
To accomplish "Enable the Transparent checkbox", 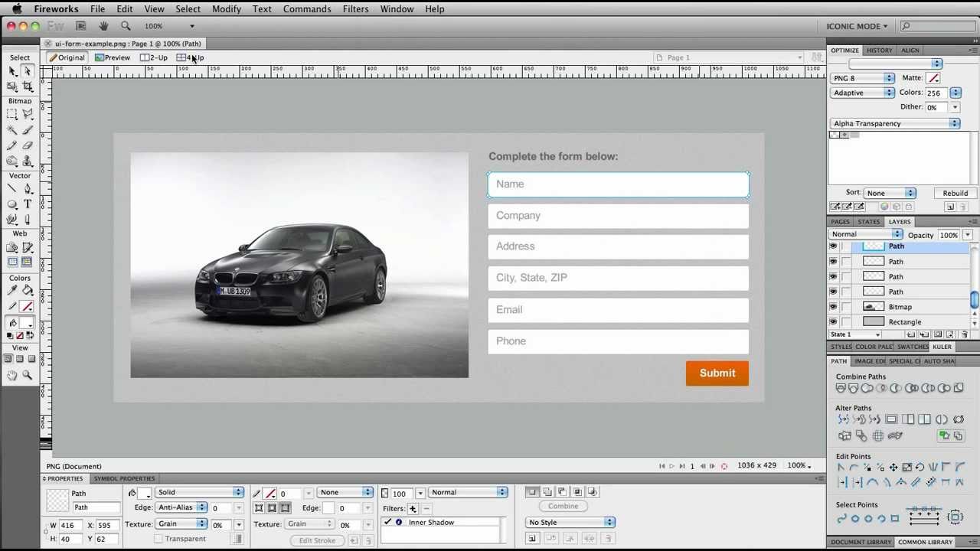I will point(158,539).
